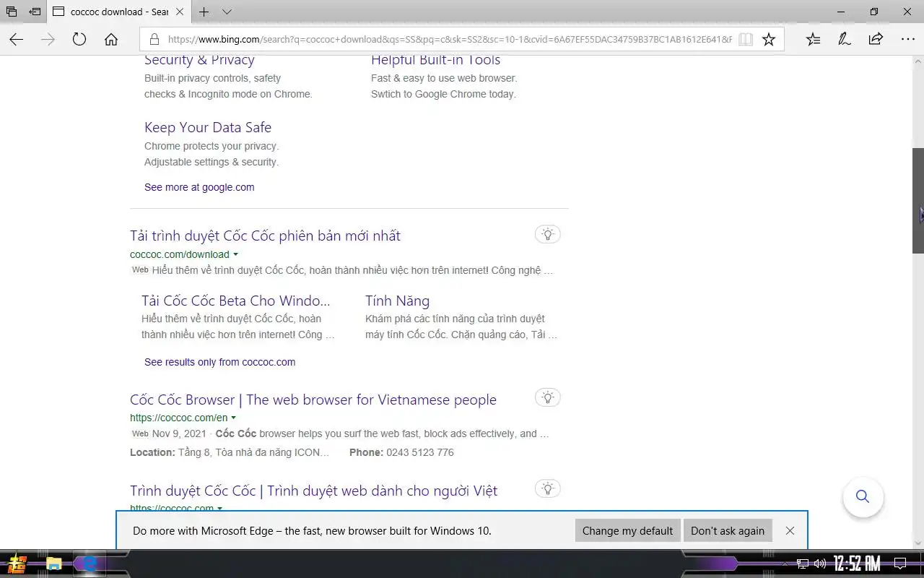Show tabs you've set aside
The height and width of the screenshot is (578, 924).
pyautogui.click(x=12, y=12)
